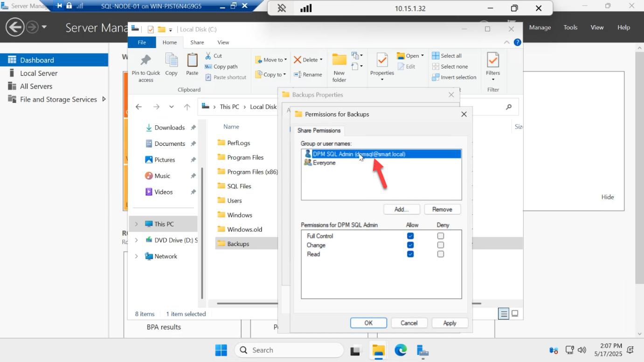Check Deny Read checkbox
Screen dimensions: 644x362
pyautogui.click(x=441, y=254)
